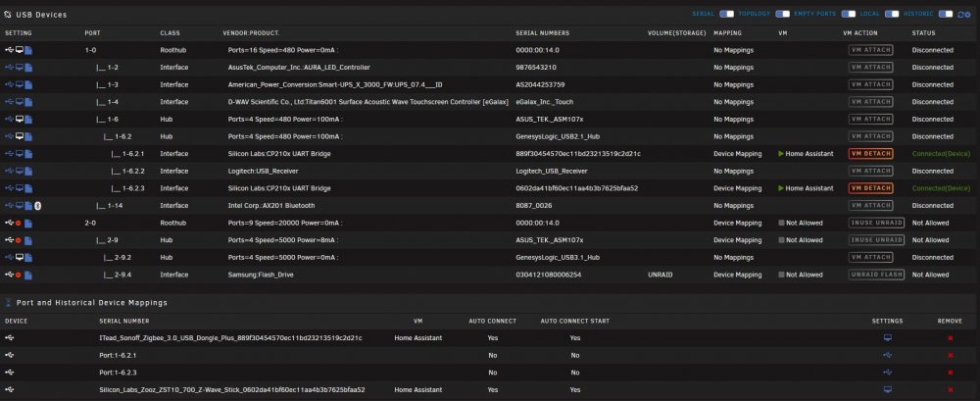The image size is (980, 401).
Task: Click the document icon for port 1-6.2
Action: pyautogui.click(x=28, y=136)
